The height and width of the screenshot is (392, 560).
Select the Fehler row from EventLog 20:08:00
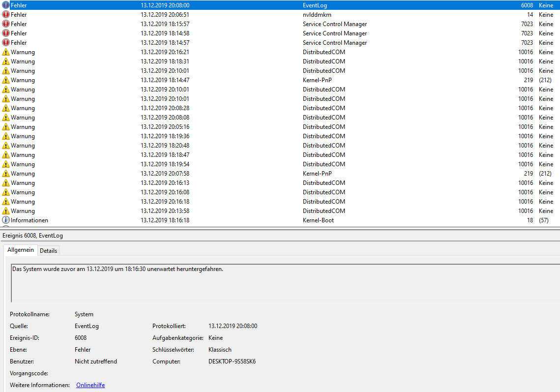[x=280, y=5]
